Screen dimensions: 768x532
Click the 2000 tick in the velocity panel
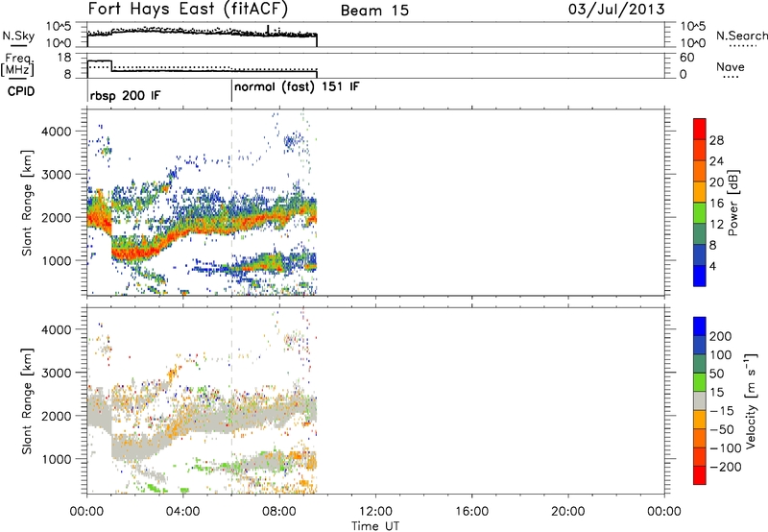click(56, 416)
